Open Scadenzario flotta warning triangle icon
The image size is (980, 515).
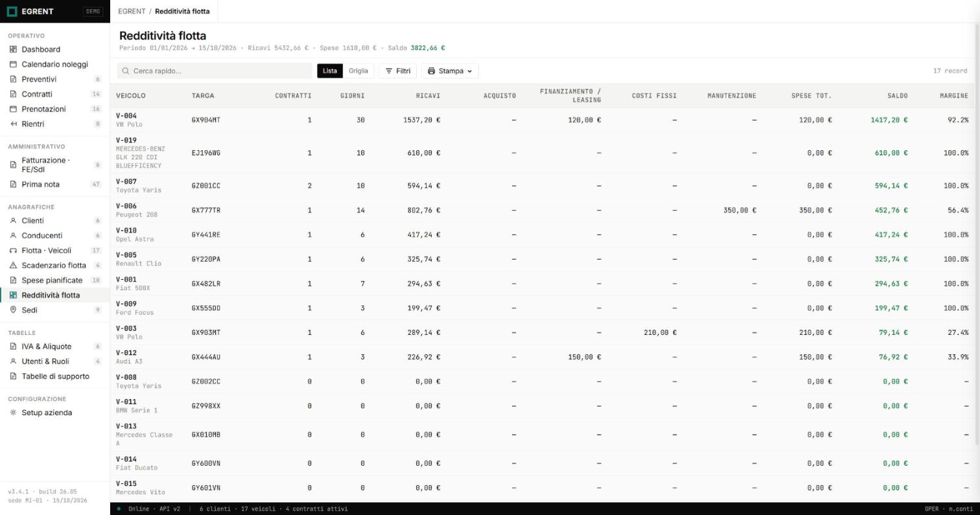click(13, 265)
